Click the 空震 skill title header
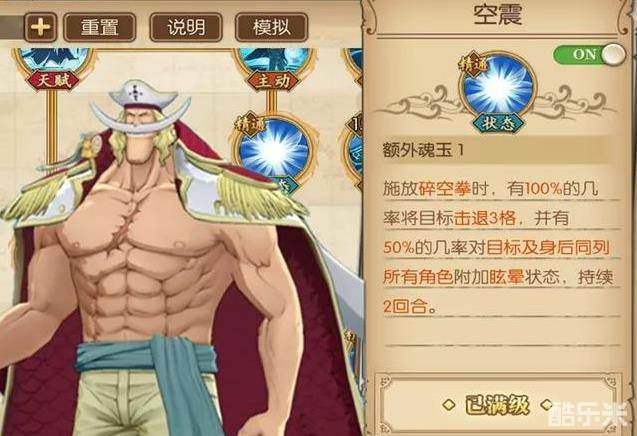The width and height of the screenshot is (637, 436). 498,15
